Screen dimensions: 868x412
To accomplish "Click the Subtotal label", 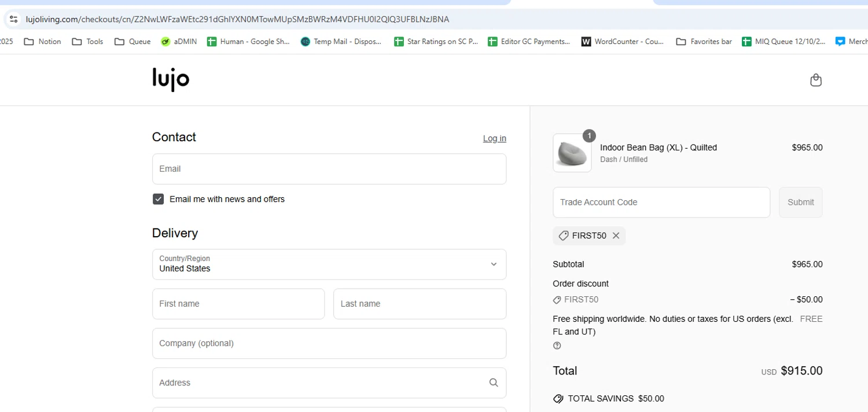I will point(568,264).
